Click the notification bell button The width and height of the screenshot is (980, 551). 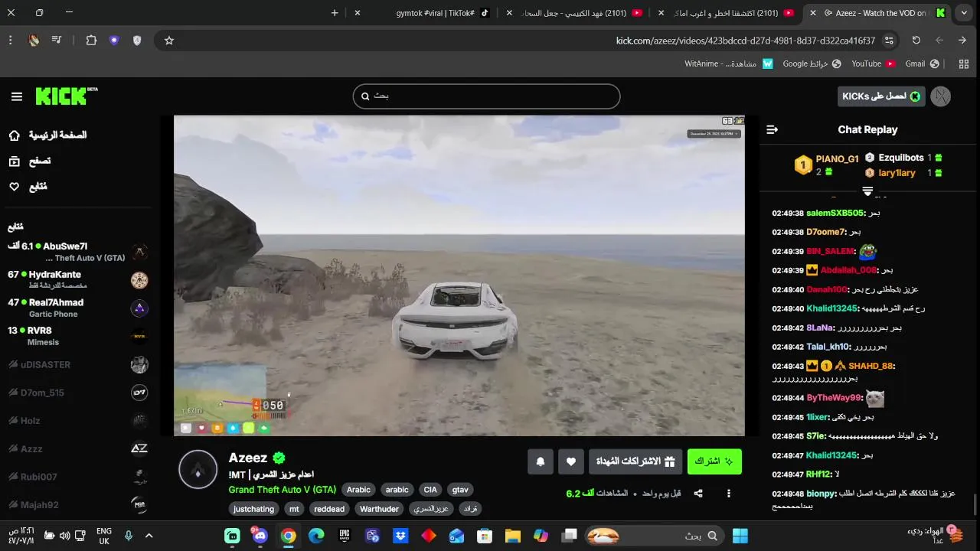click(541, 461)
